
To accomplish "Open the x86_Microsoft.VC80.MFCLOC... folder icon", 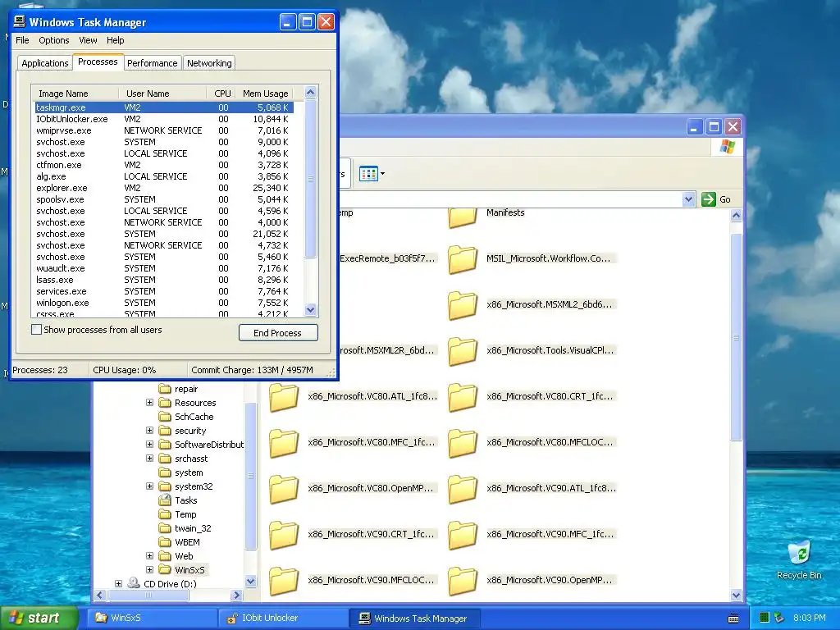I will point(463,444).
